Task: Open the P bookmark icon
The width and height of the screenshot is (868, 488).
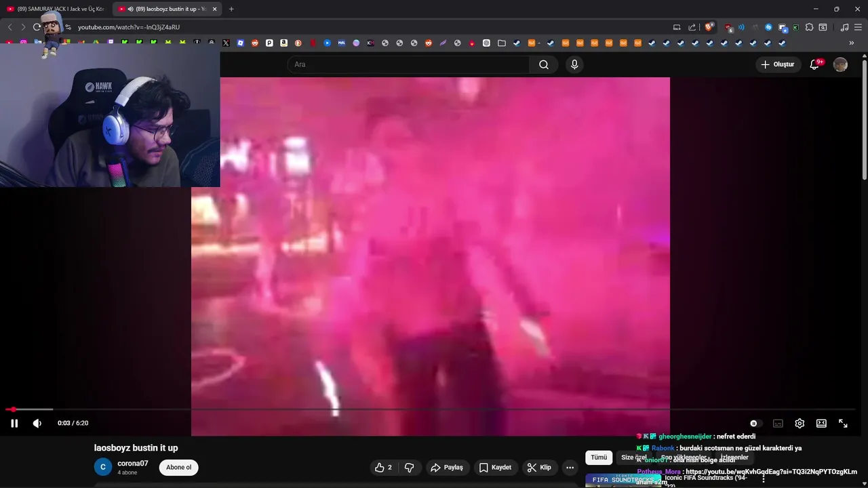Action: coord(269,43)
